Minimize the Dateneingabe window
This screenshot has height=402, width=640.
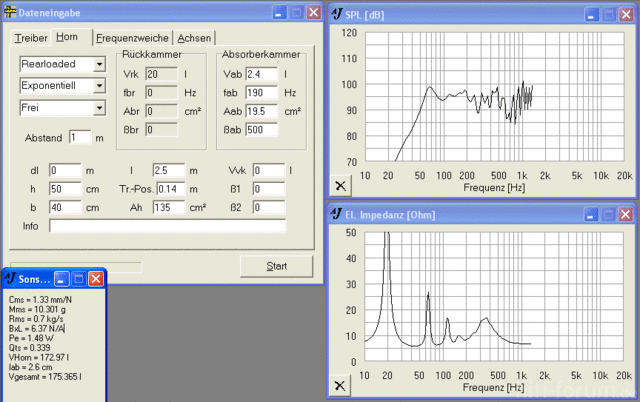coord(276,12)
